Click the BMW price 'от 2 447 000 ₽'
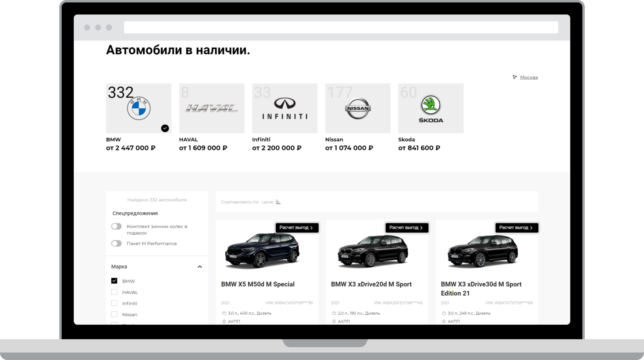This screenshot has height=360, width=644. [131, 148]
